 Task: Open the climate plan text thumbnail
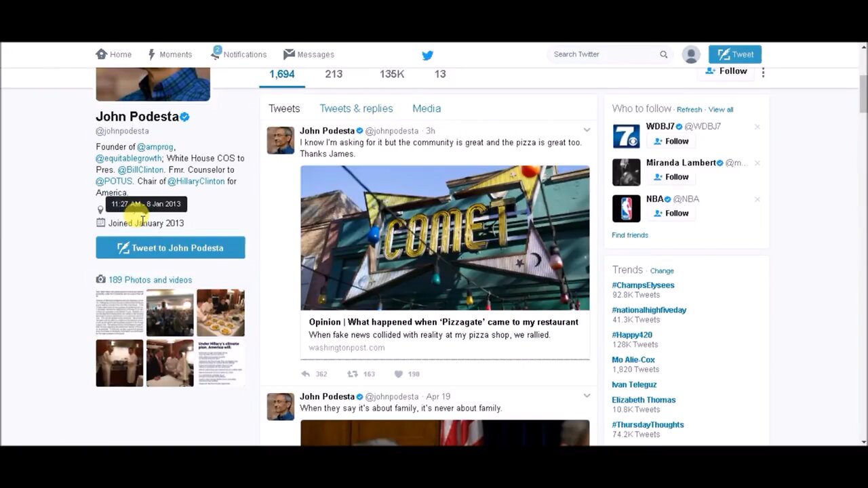[220, 363]
